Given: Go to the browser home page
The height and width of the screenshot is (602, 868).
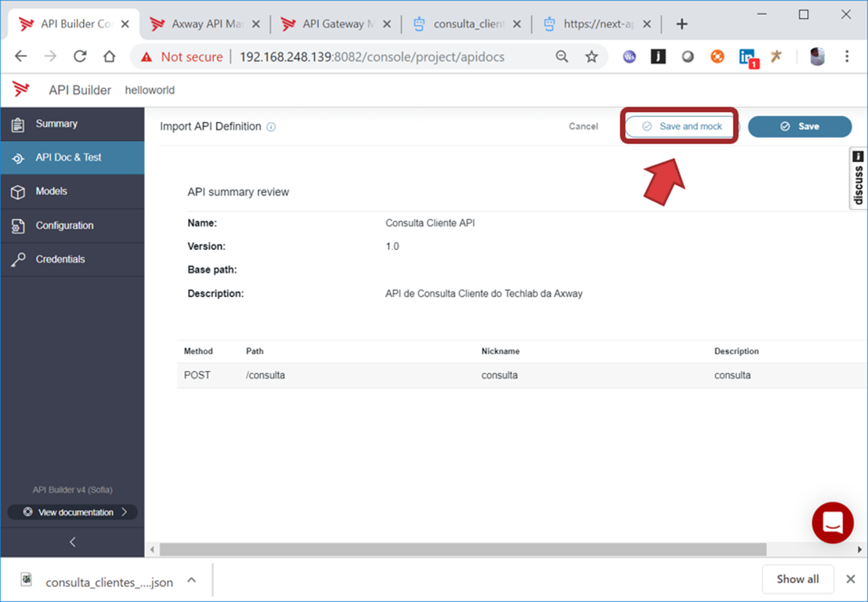Looking at the screenshot, I should click(x=110, y=56).
